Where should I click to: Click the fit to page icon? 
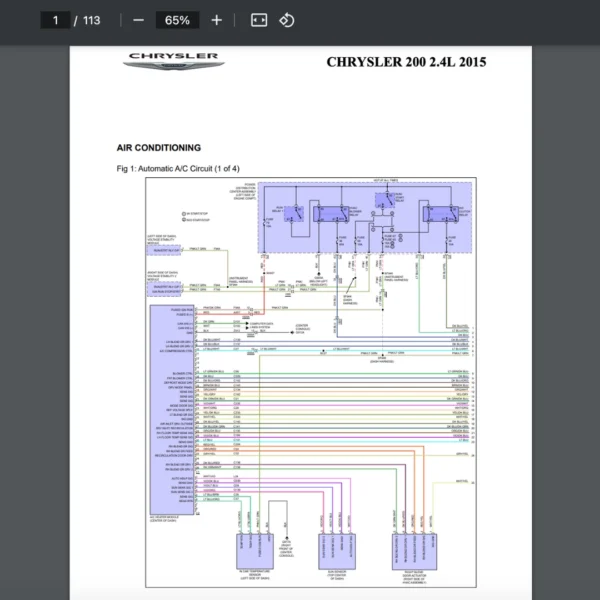point(259,20)
